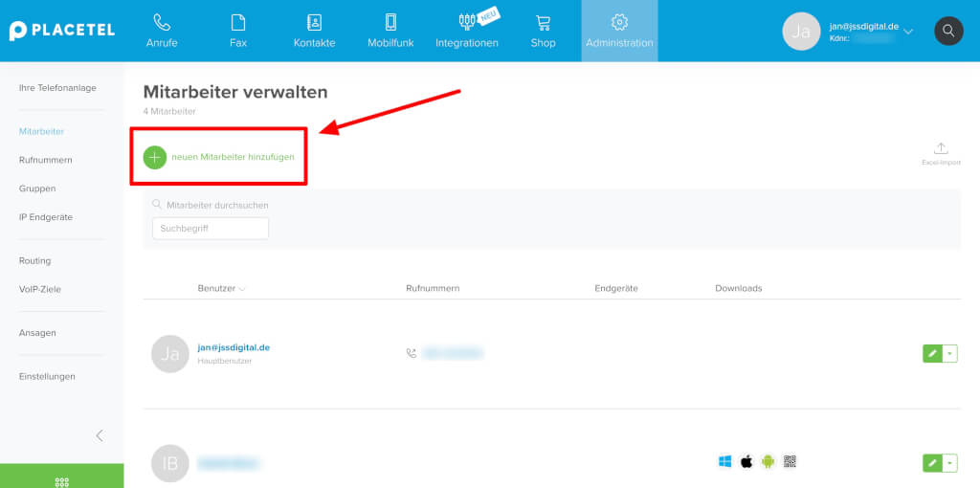Screen dimensions: 980x488
Task: Click neuen Mitarbeiter hinzufügen link
Action: (x=234, y=157)
